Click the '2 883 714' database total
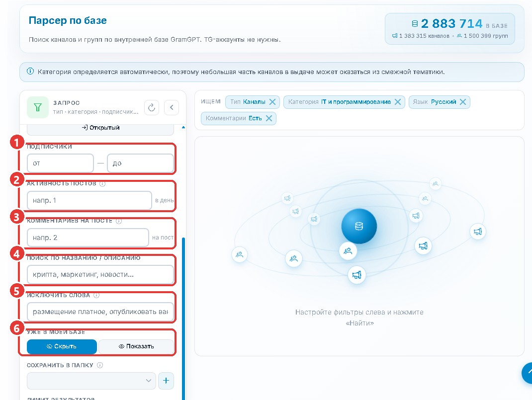 pyautogui.click(x=451, y=24)
